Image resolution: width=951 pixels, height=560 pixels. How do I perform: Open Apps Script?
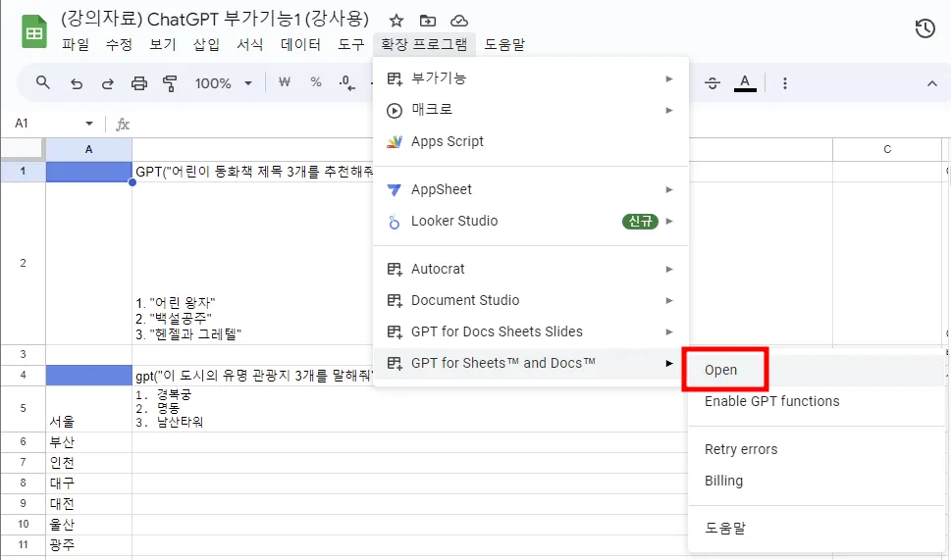pos(531,141)
